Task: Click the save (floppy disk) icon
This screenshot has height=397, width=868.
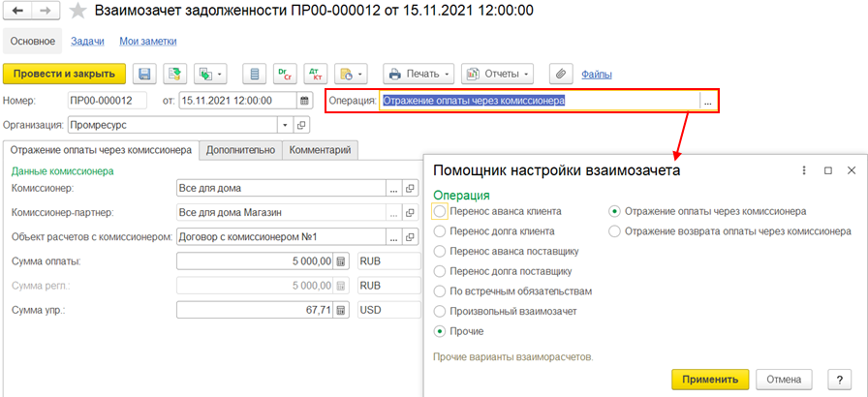Action: pyautogui.click(x=144, y=74)
